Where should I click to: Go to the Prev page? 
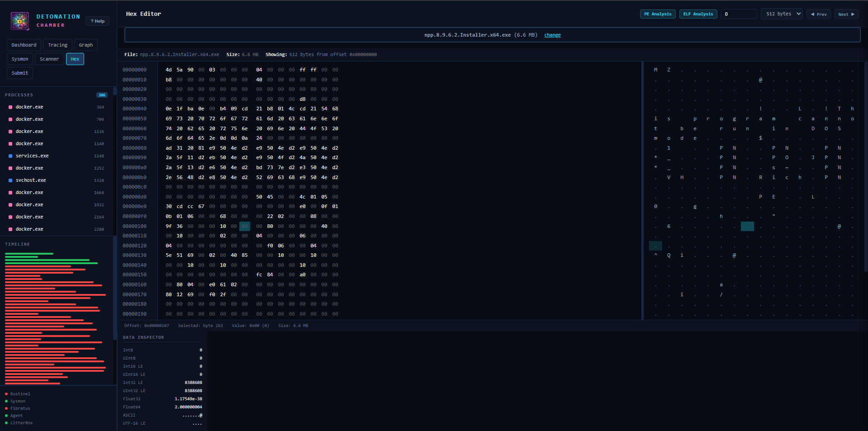819,14
